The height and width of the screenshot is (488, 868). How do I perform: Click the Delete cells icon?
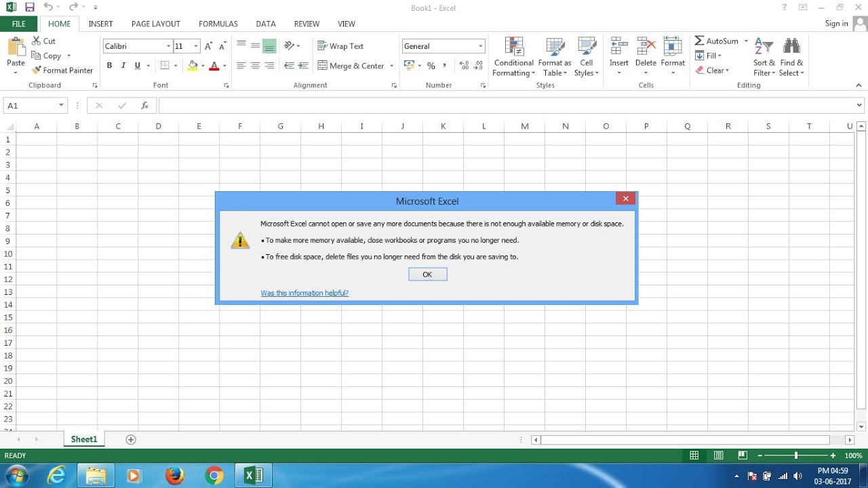tap(646, 46)
